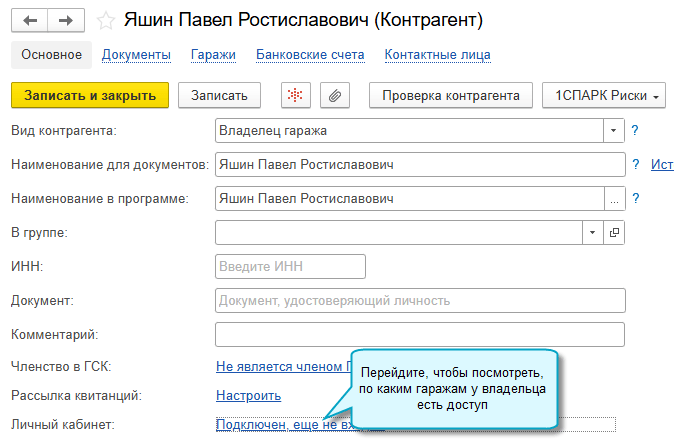Focus the Комментарий text field
674x441 pixels.
click(x=419, y=333)
